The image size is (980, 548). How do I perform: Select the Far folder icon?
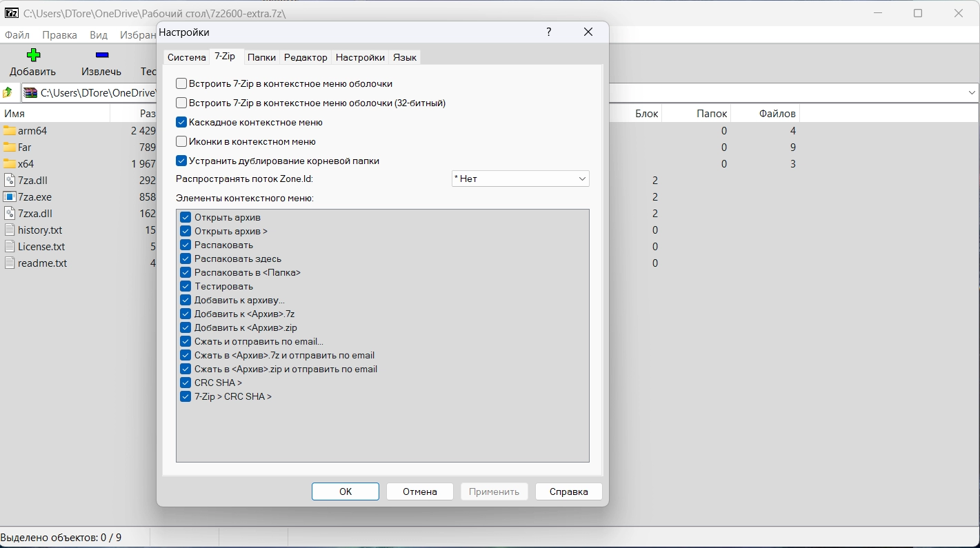[x=10, y=147]
